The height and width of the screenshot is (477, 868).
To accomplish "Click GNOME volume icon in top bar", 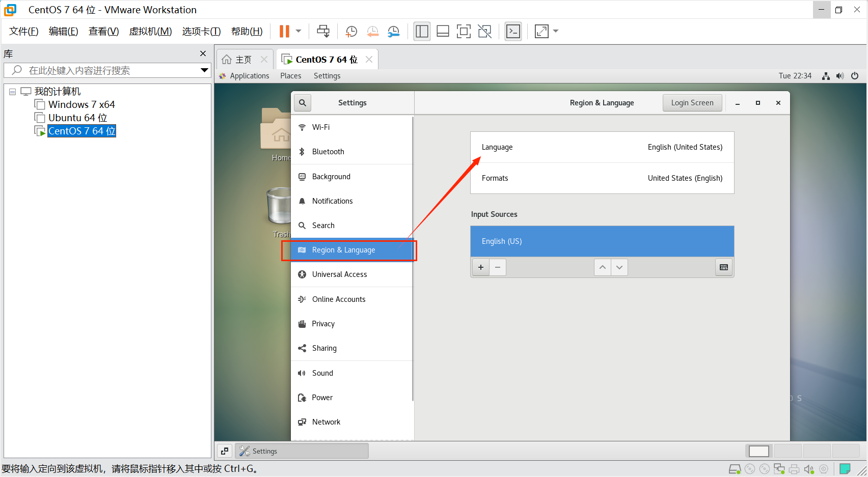I will (x=840, y=76).
